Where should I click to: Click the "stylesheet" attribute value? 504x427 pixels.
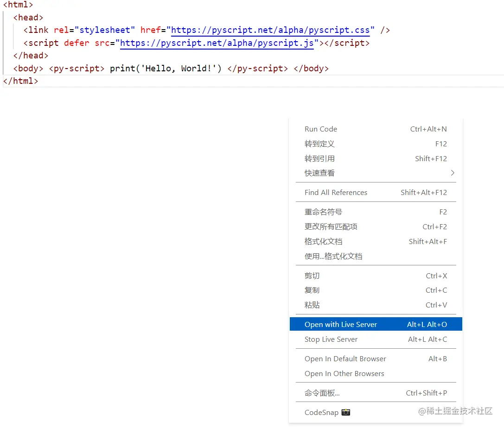(105, 30)
